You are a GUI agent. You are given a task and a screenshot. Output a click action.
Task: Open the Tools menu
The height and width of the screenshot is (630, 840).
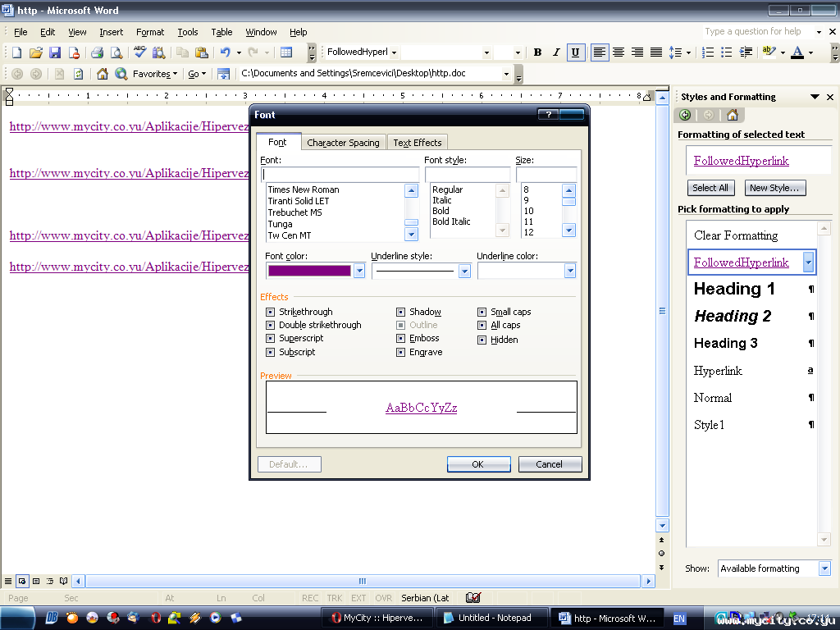click(188, 32)
